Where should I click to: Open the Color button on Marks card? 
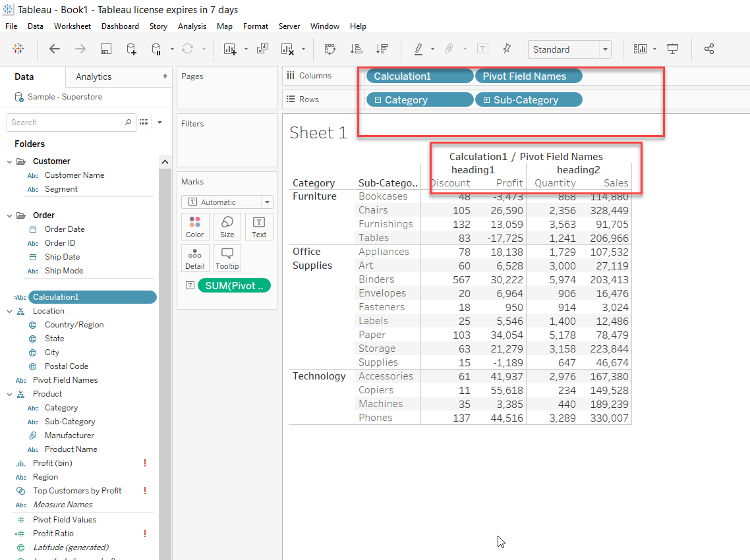[x=195, y=227]
